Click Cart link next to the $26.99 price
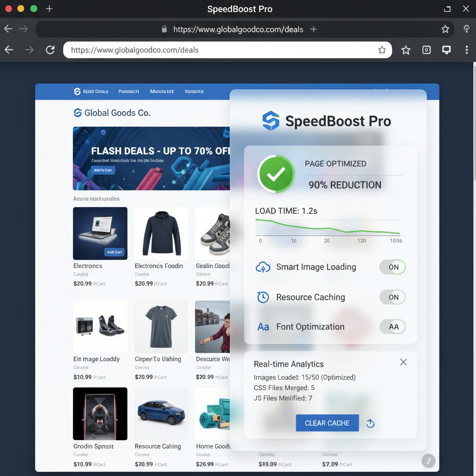 222,464
